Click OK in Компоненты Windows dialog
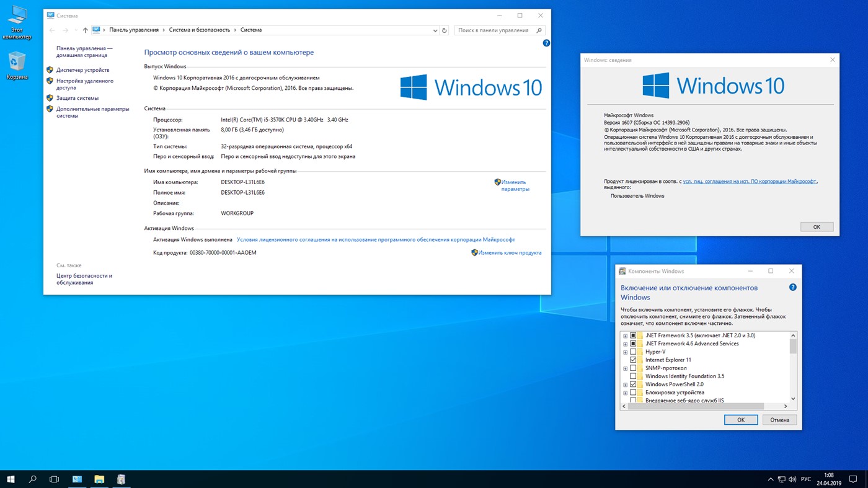 click(741, 420)
